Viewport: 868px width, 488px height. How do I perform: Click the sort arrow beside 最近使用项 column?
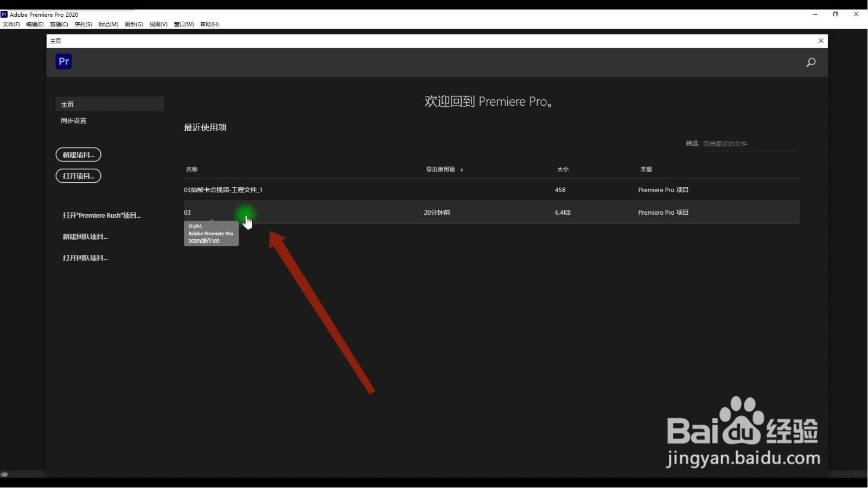point(462,170)
